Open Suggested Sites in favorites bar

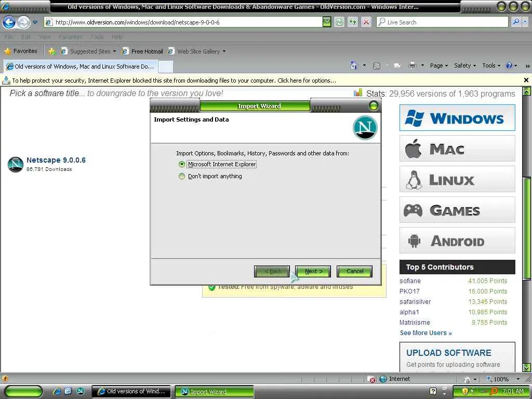pyautogui.click(x=88, y=51)
